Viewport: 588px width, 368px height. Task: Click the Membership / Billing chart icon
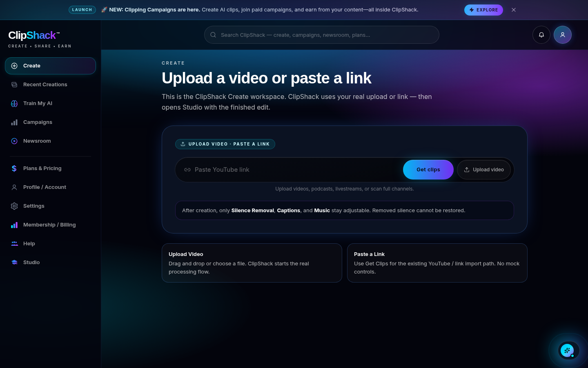click(14, 225)
